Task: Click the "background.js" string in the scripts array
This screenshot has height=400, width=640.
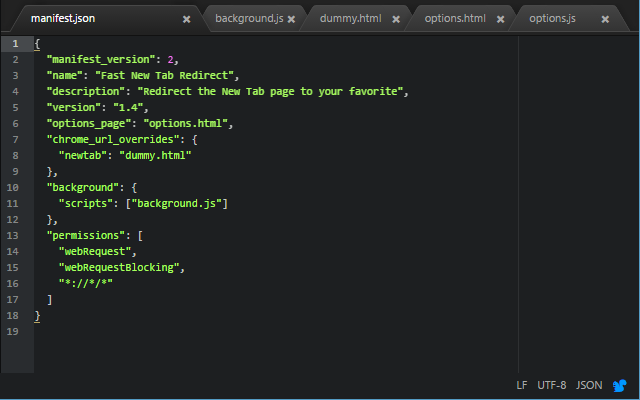Action: point(176,204)
